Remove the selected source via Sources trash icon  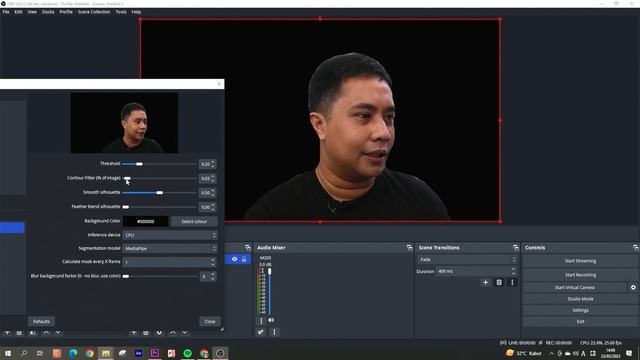tap(146, 333)
